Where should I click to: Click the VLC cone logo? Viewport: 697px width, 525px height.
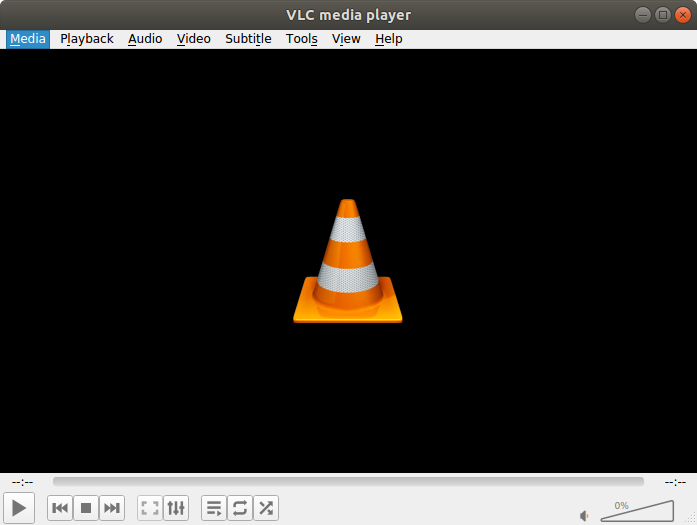(348, 261)
